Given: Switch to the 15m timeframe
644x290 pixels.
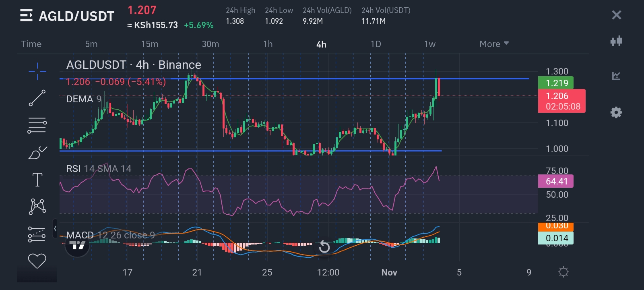Looking at the screenshot, I should pyautogui.click(x=149, y=44).
